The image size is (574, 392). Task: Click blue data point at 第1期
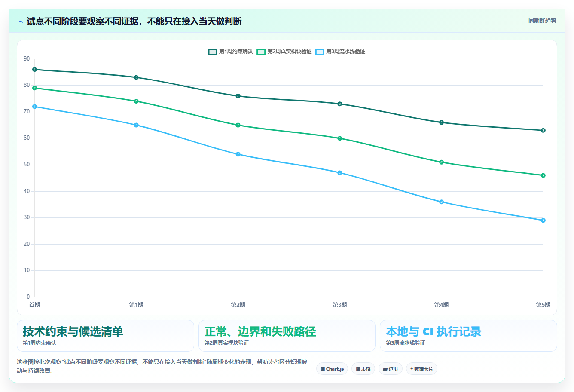(136, 125)
